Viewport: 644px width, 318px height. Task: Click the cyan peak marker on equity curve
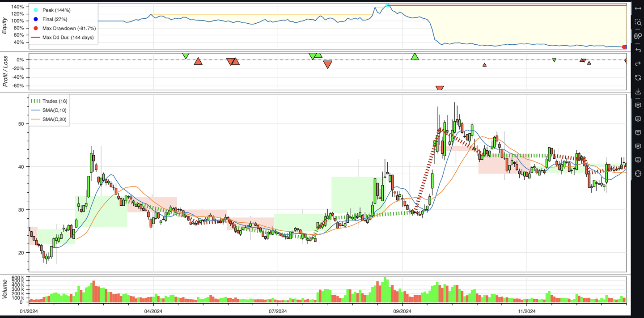pos(387,5)
